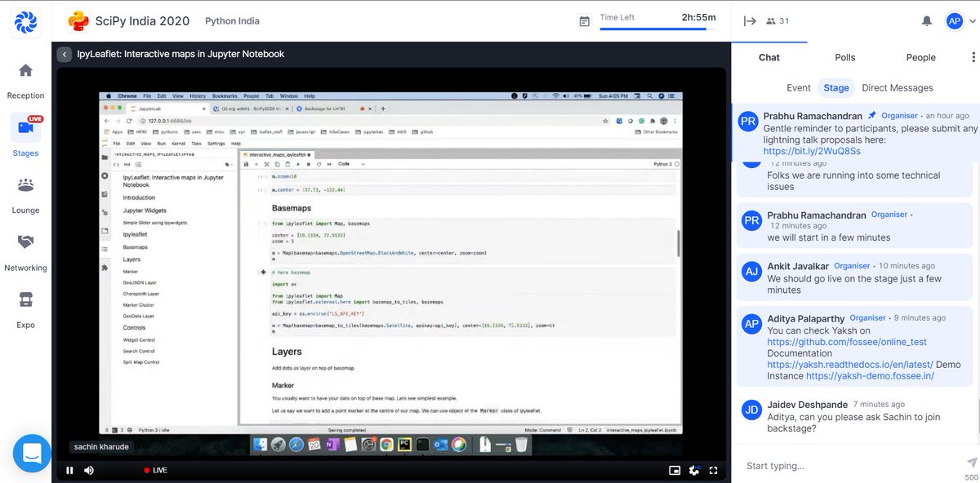Open the support chat bubble
The height and width of the screenshot is (483, 980).
tap(32, 453)
